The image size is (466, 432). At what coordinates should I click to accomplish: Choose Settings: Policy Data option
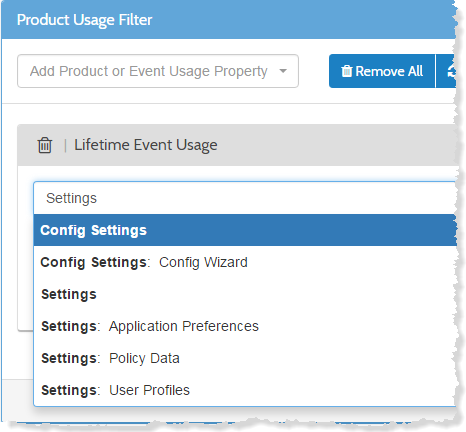[246, 358]
